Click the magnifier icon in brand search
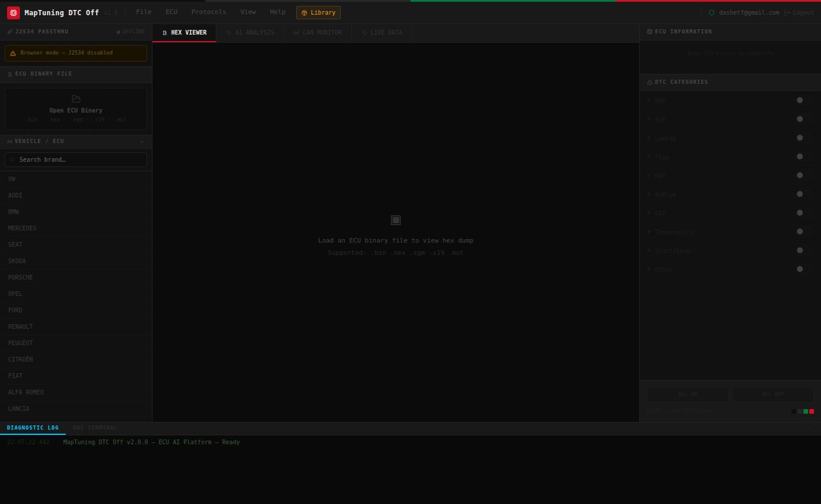The image size is (821, 504). point(12,159)
